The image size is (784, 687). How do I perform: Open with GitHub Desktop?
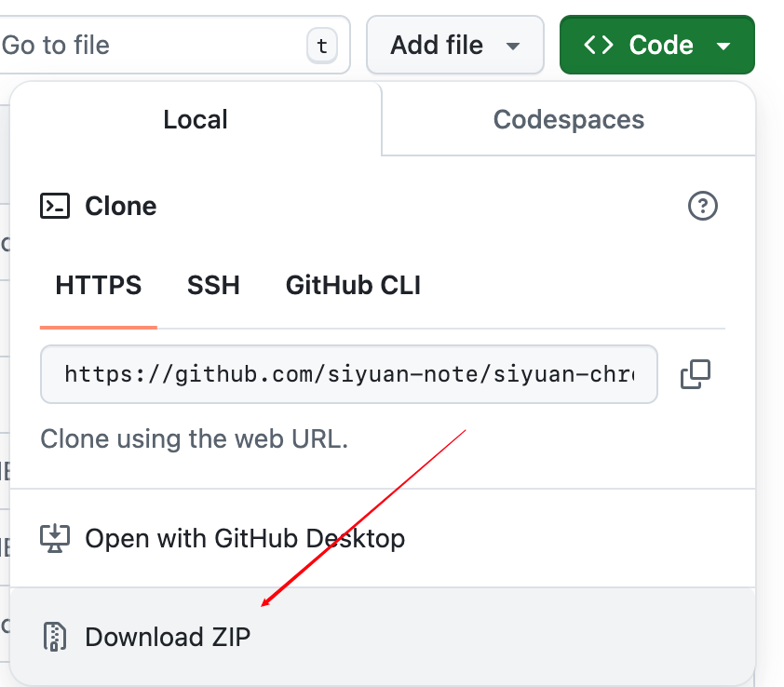pos(383,538)
